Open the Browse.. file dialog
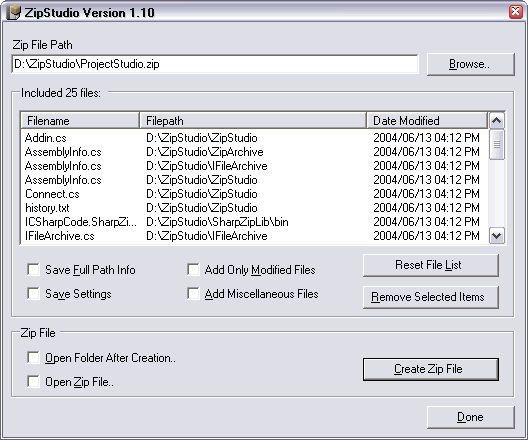This screenshot has height=440, width=528. pyautogui.click(x=470, y=64)
